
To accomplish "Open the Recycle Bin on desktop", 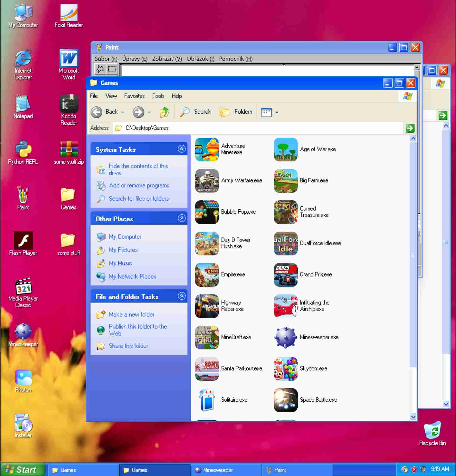I will point(432,431).
